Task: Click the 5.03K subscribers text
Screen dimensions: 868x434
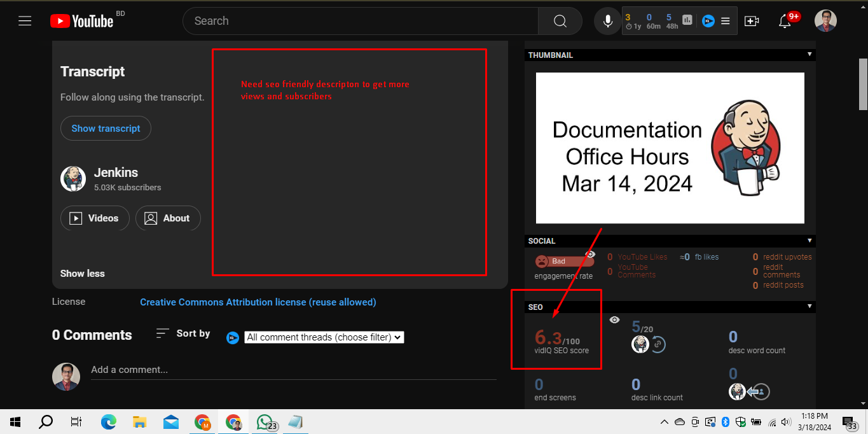Action: 128,188
